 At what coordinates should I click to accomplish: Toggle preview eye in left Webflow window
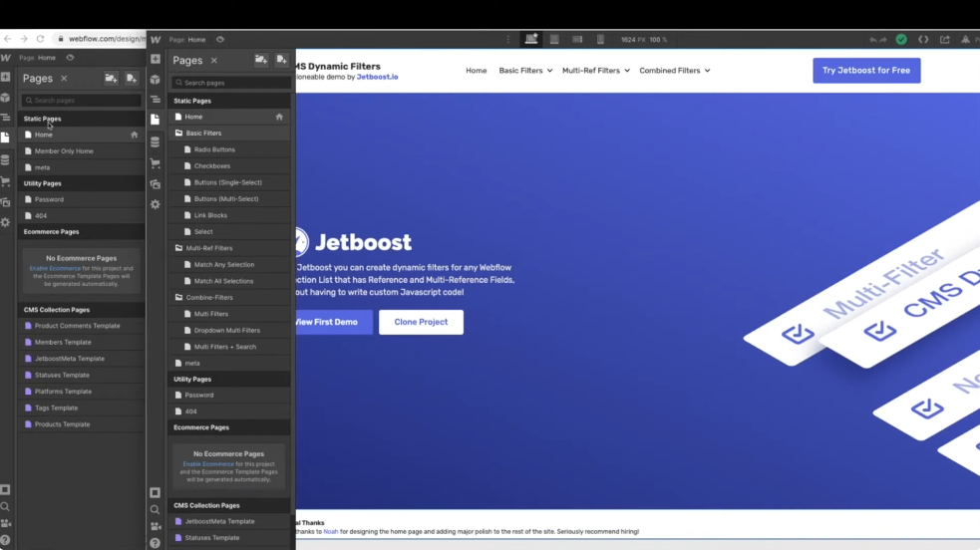[70, 58]
